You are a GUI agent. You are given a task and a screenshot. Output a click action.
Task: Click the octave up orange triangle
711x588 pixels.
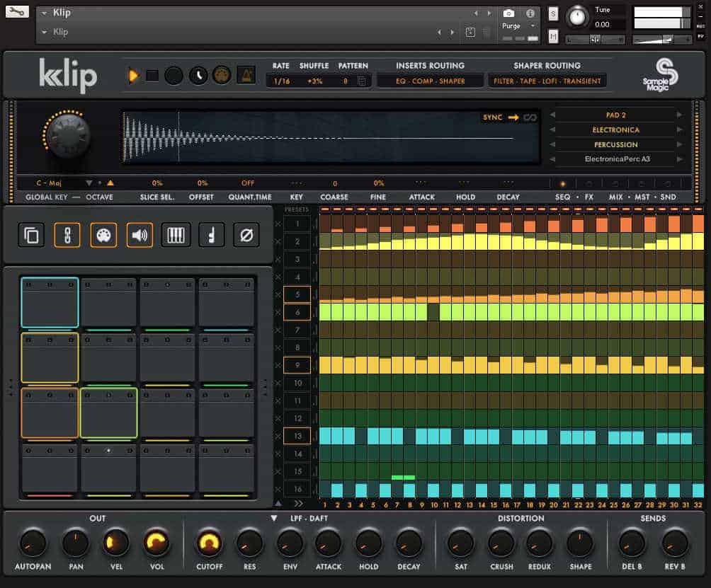[x=110, y=183]
